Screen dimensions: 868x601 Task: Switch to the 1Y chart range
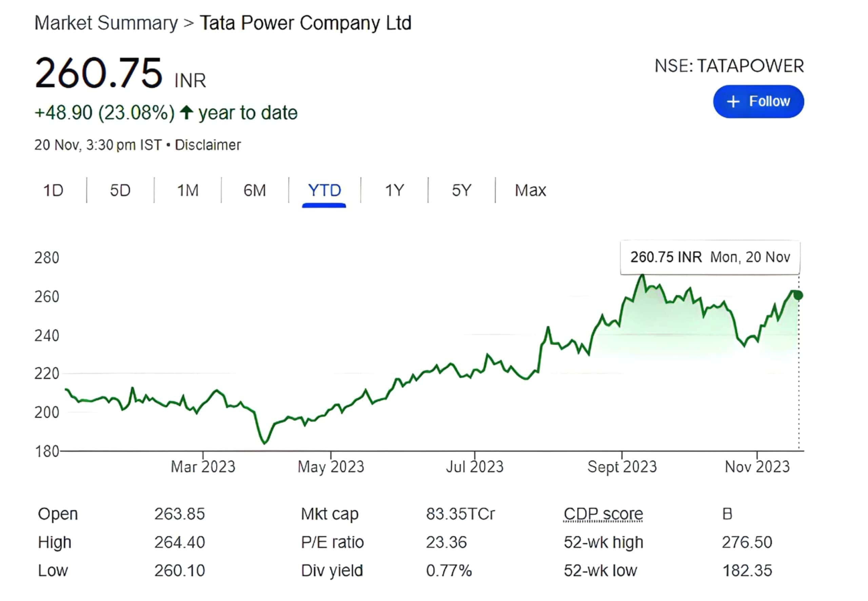394,190
